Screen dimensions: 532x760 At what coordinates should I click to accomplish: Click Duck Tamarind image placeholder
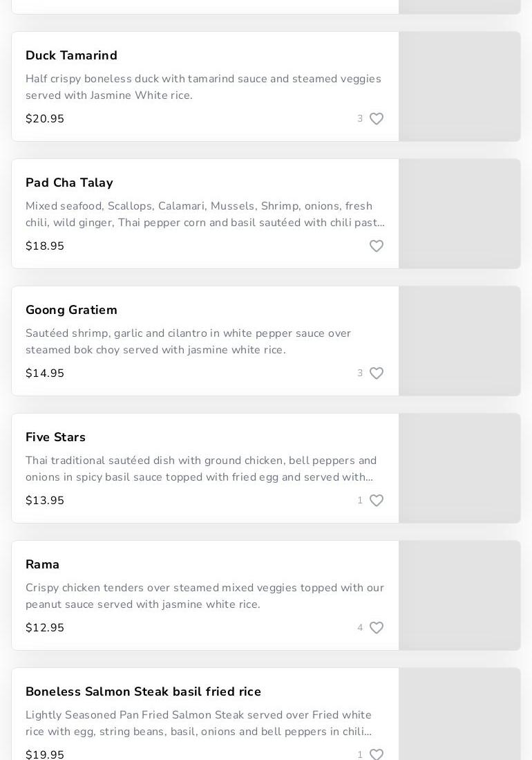pos(459,86)
